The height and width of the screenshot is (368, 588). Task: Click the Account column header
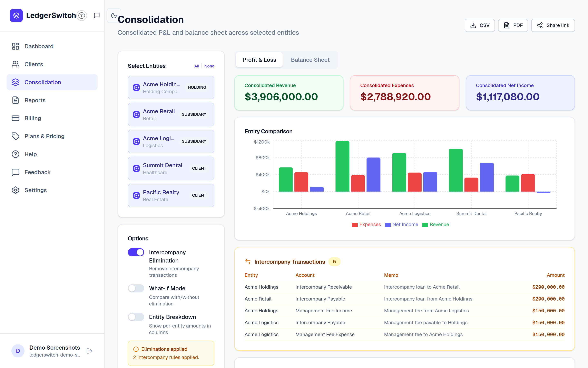[x=305, y=275]
